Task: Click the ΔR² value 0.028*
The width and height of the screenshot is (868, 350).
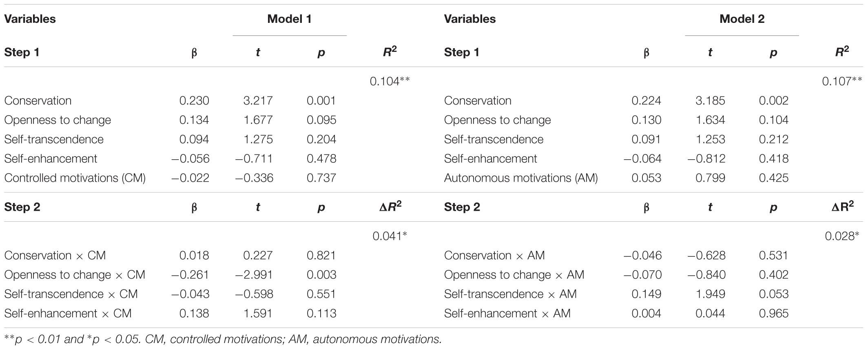Action: click(x=842, y=236)
